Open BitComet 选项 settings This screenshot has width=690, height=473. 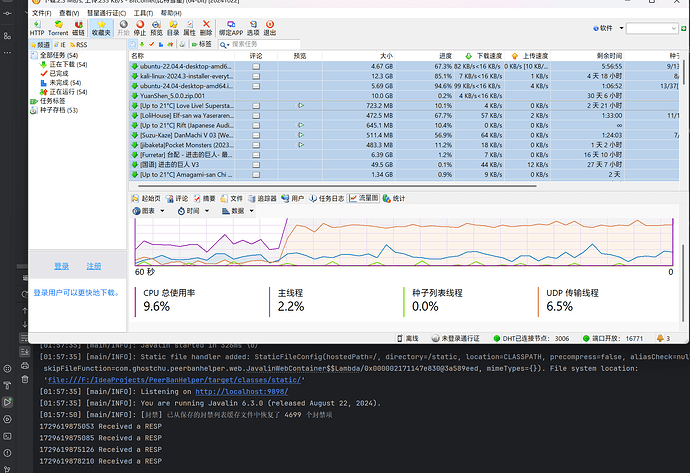coord(253,28)
